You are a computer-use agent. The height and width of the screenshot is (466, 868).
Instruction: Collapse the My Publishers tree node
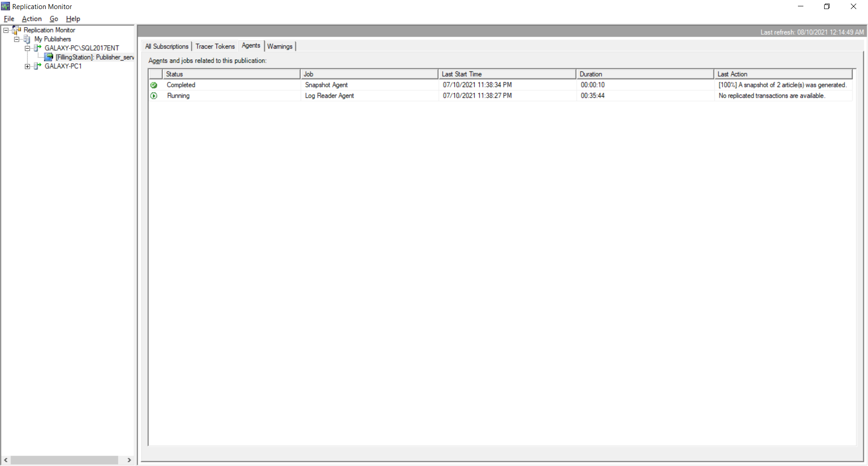click(17, 39)
